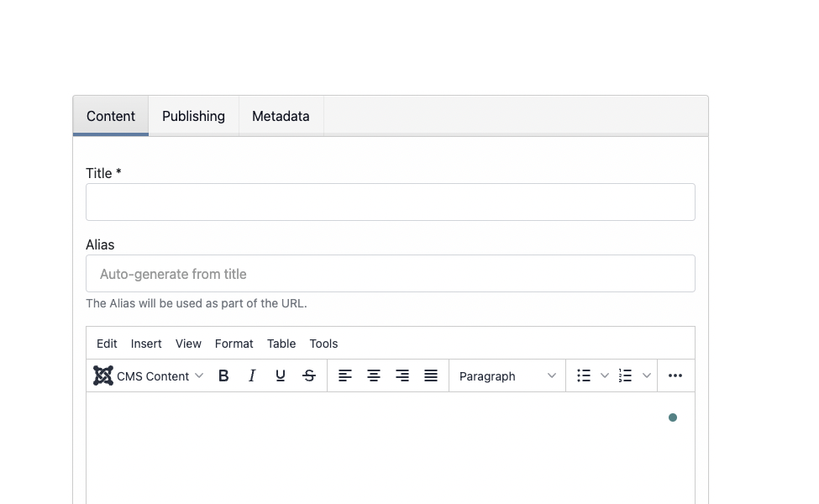Viewport: 819px width, 504px height.
Task: Justify text alignment
Action: [x=431, y=375]
